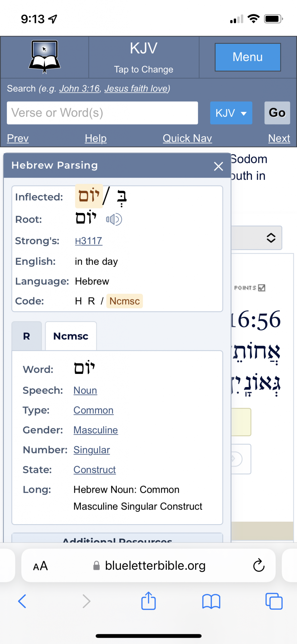Tap KJV to change Bible version

click(x=144, y=57)
